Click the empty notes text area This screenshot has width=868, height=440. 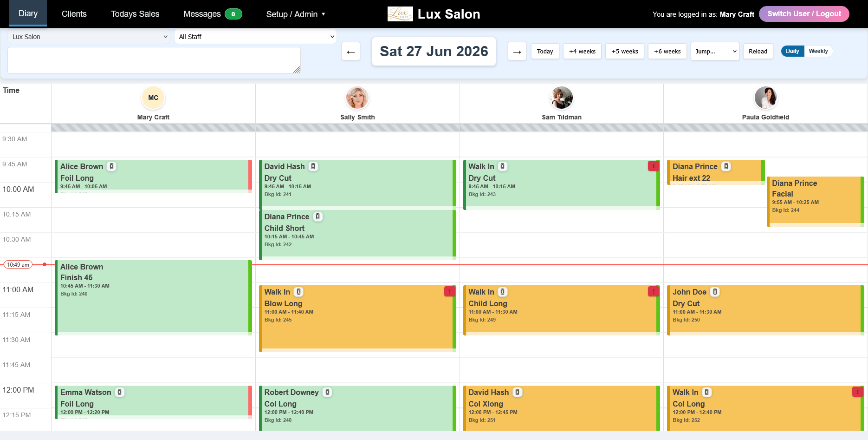[x=154, y=60]
